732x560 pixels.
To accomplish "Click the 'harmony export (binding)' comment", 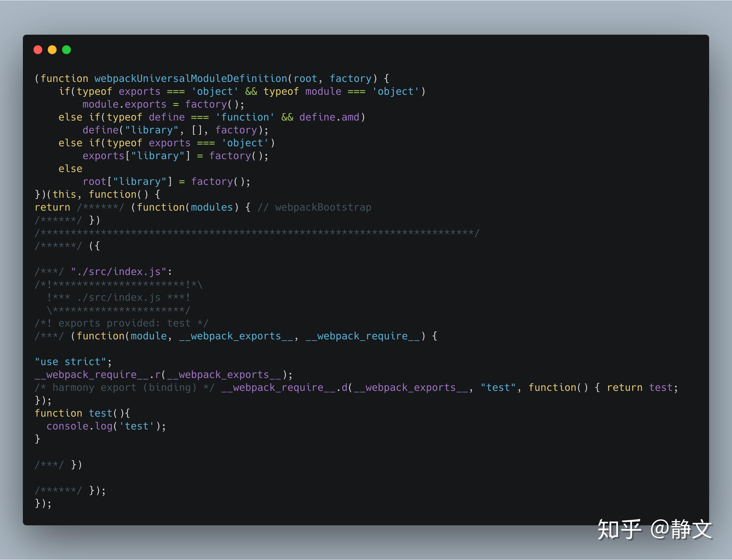I will (x=125, y=388).
